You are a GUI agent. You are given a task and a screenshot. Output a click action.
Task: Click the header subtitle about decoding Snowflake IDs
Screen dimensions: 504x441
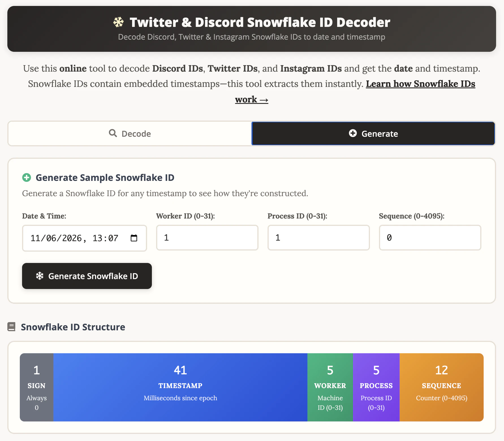point(251,37)
